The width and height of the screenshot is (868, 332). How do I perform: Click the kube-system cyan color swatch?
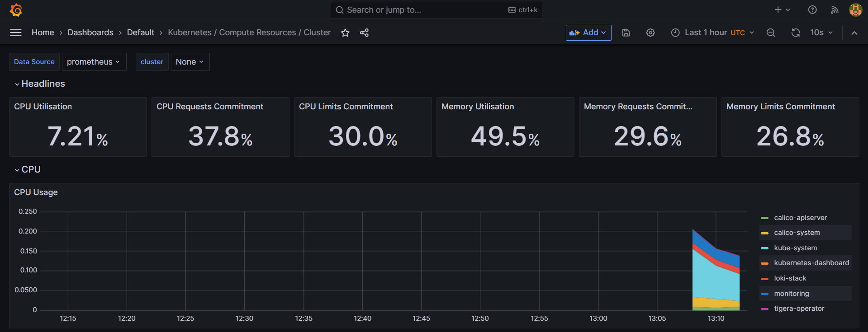[764, 248]
